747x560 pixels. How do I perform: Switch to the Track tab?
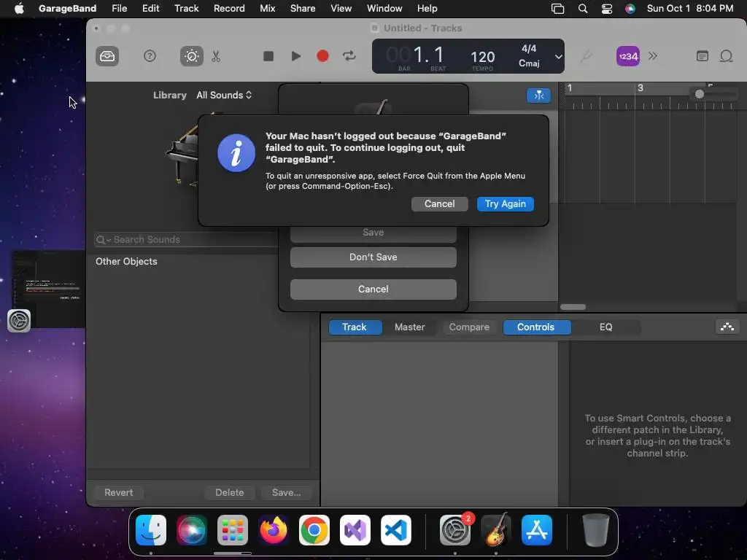[x=355, y=327]
